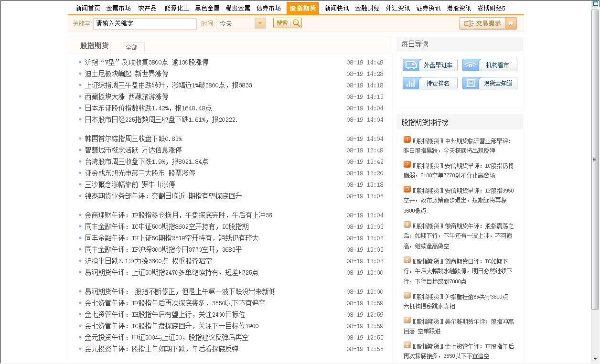Open the 时间 dropdown arrow
600x364 pixels.
tap(260, 23)
